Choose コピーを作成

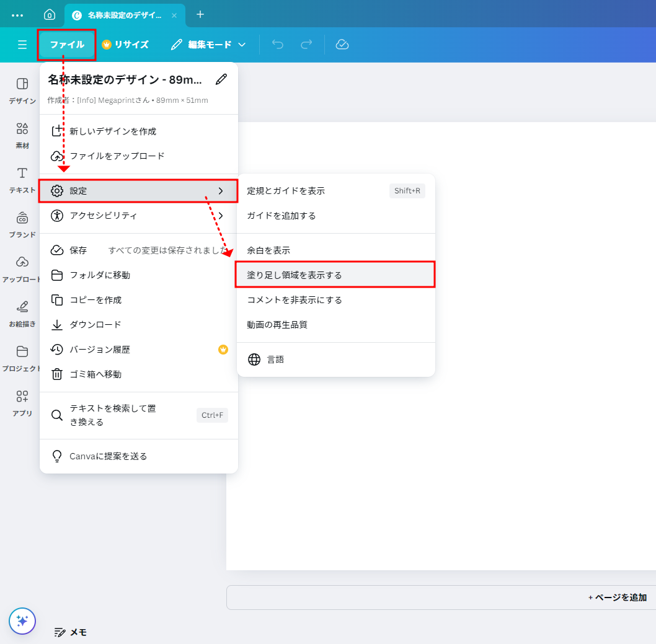tap(139, 300)
